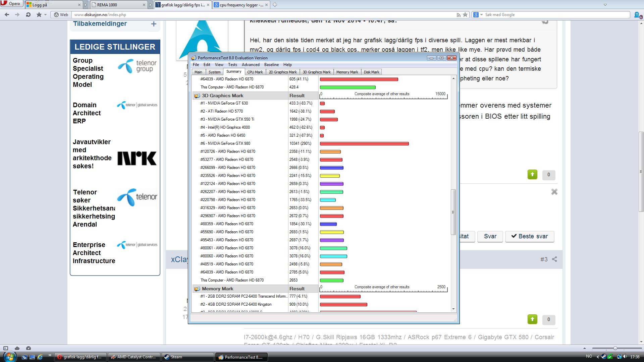Screen dimensions: 644x362
Task: Click the bookmark star beside reload
Action: click(x=39, y=15)
